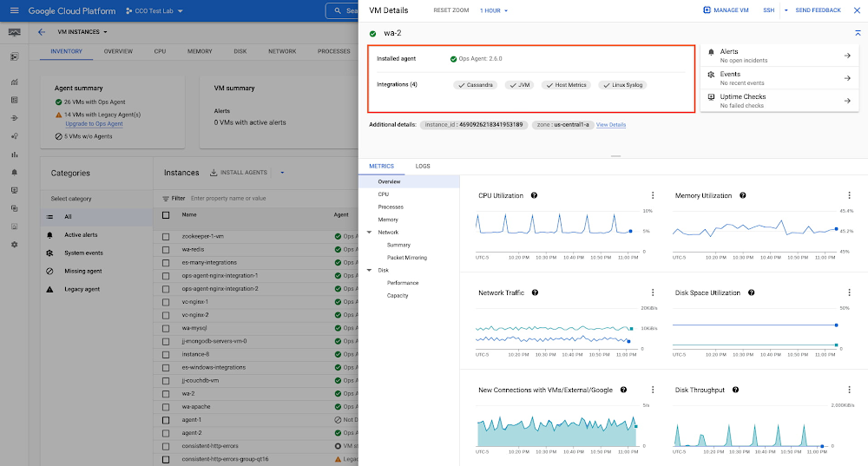Click the MANAGE VM button

[726, 10]
